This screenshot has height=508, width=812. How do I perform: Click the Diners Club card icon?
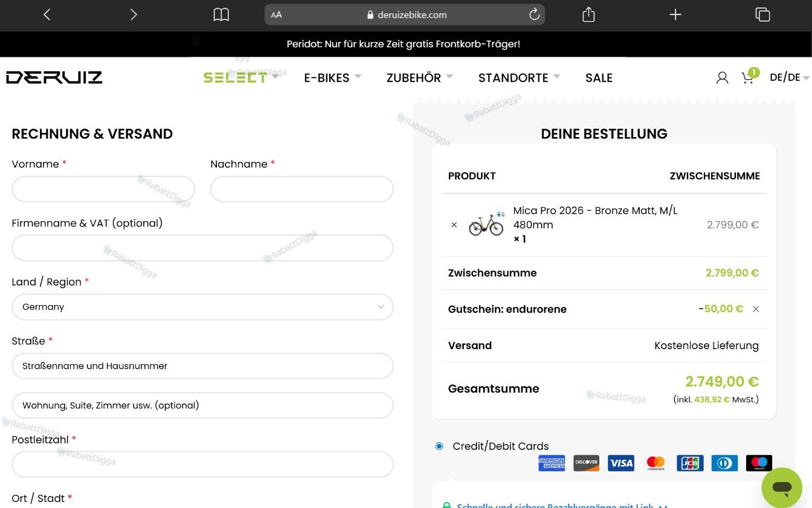[724, 463]
